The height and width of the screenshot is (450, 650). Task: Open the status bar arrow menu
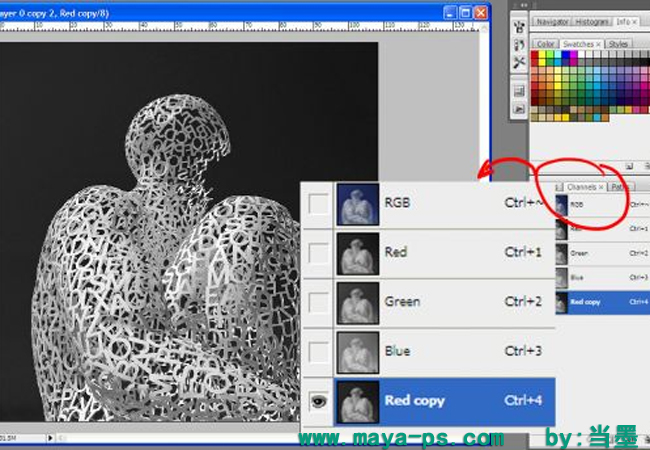(x=50, y=438)
